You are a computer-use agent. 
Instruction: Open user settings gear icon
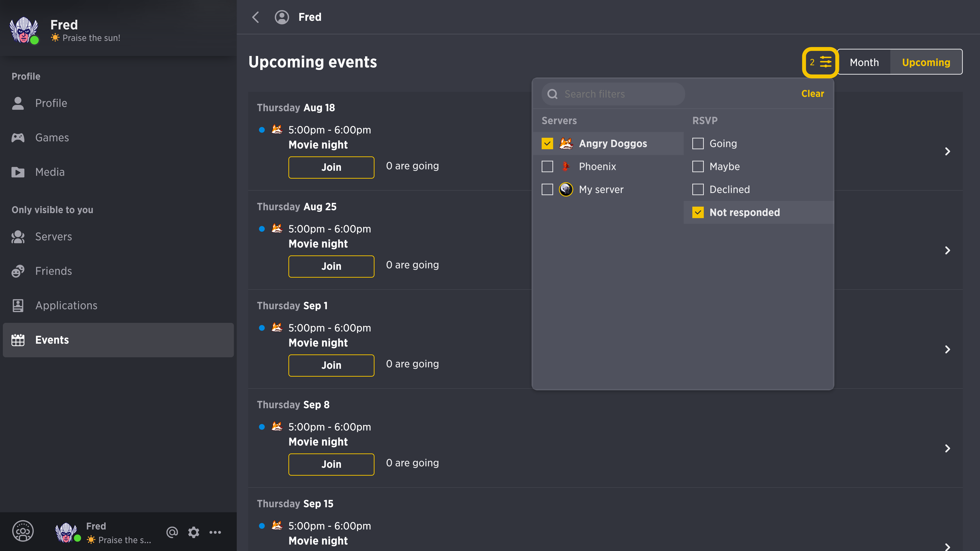coord(194,532)
